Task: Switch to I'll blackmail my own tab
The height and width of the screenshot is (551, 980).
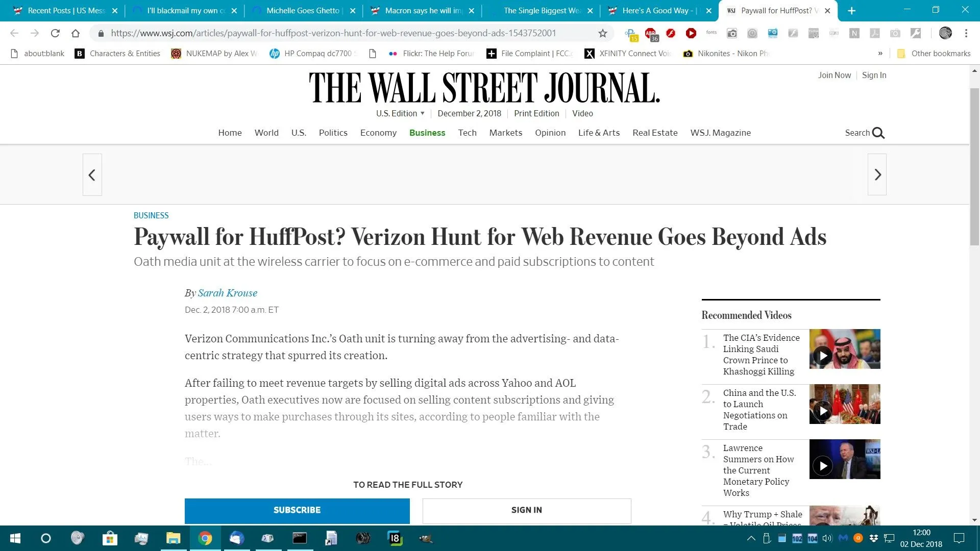Action: 184,11
